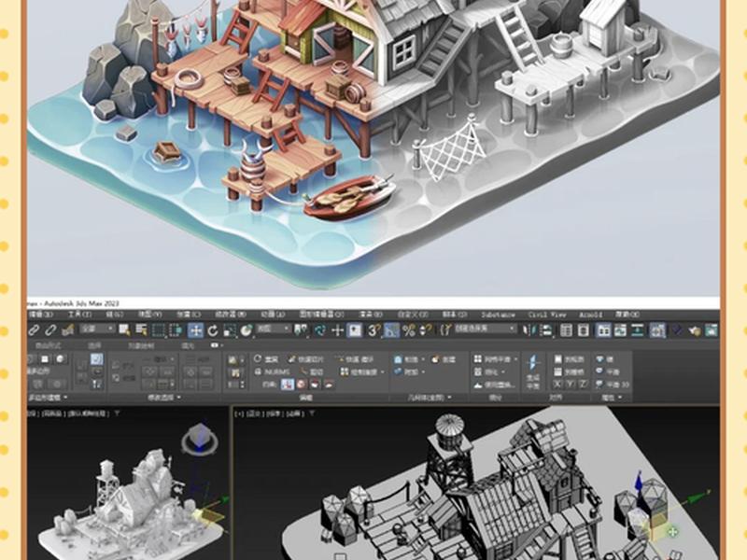Expand the 几何体(全部) ribbon panel
This screenshot has width=747, height=560.
[x=430, y=398]
